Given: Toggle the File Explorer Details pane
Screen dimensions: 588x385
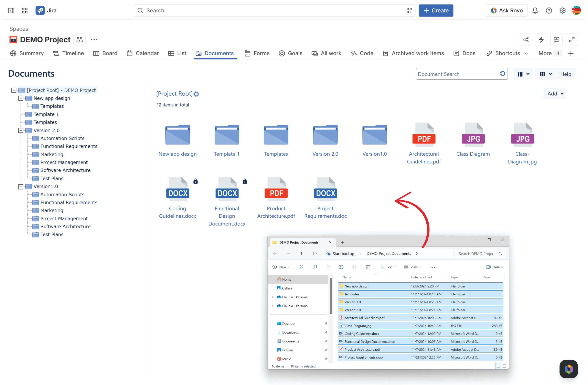Looking at the screenshot, I should tap(494, 267).
